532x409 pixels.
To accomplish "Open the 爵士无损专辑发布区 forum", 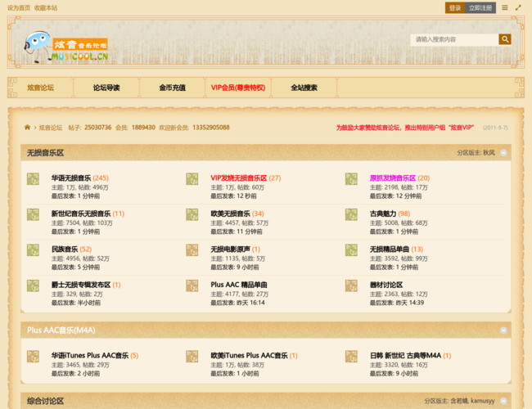I will pyautogui.click(x=81, y=285).
